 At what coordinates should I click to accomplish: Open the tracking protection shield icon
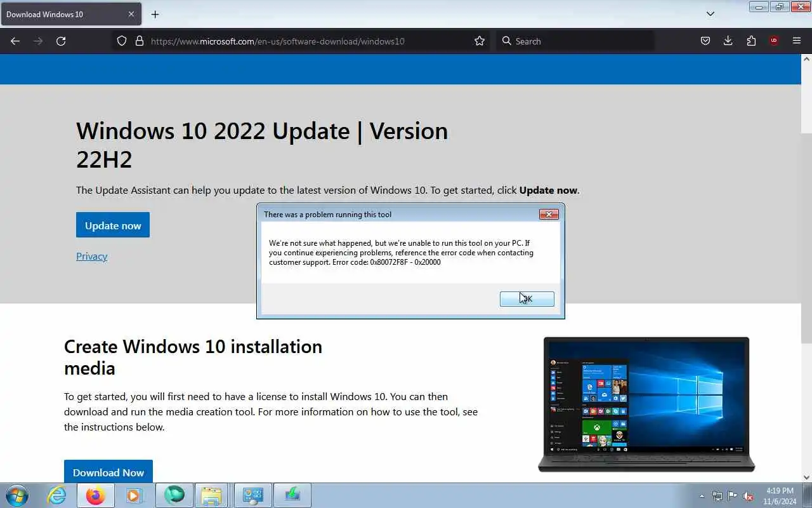pos(122,41)
